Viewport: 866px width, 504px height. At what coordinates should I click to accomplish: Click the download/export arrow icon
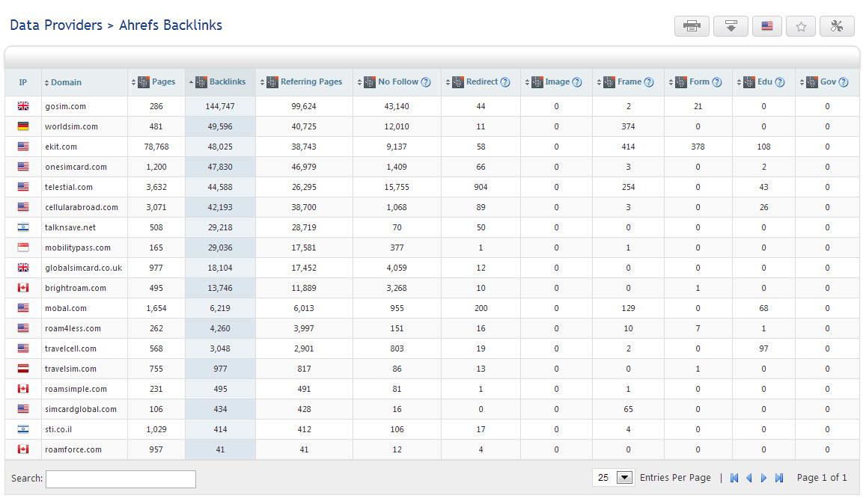pos(731,26)
